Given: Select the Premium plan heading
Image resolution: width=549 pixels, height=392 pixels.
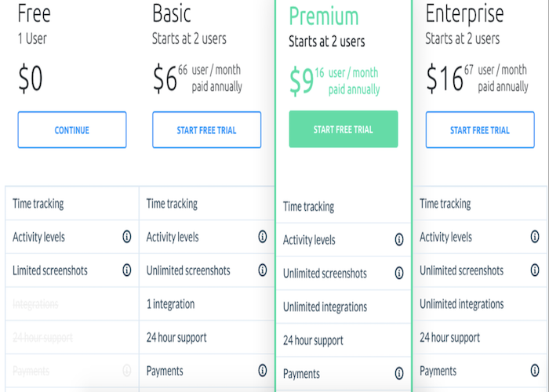Looking at the screenshot, I should tap(324, 16).
